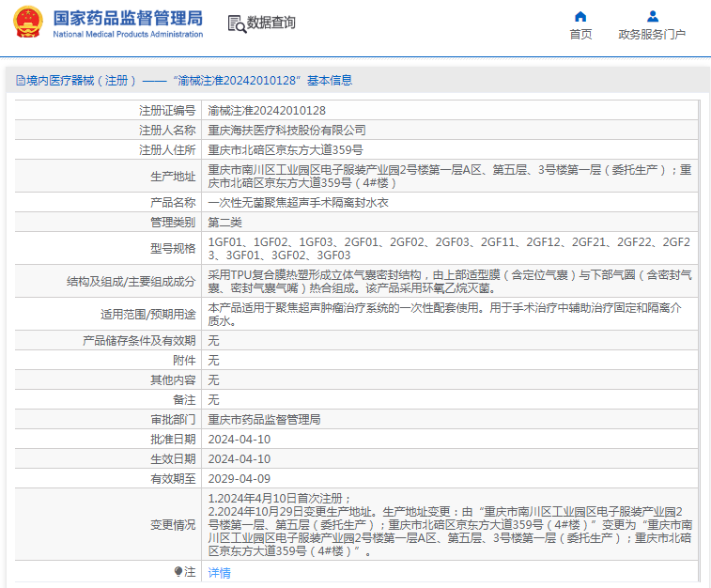711x588 pixels.
Task: Click the 注册人住所 row label
Action: click(x=167, y=149)
